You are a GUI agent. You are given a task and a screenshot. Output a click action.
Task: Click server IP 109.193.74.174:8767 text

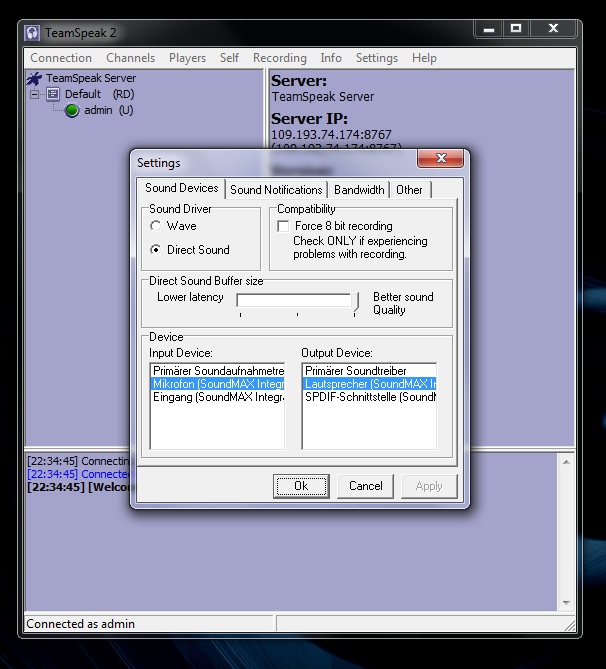(331, 135)
